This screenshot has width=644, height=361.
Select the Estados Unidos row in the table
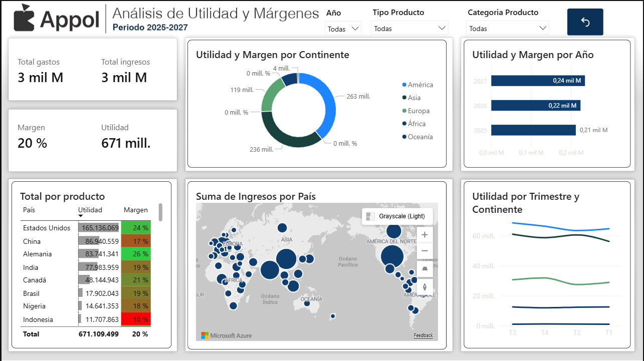(48, 227)
